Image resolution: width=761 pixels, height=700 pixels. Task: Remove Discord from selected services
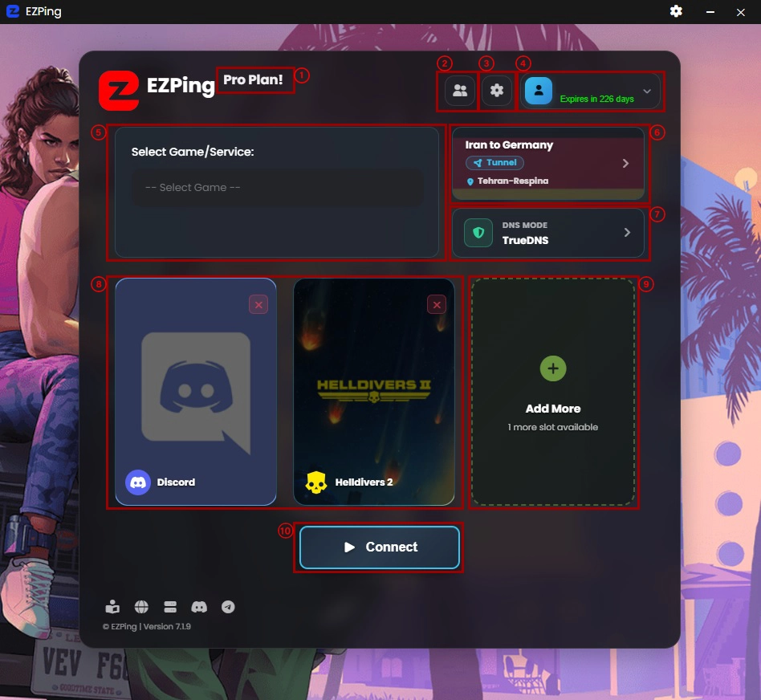(258, 305)
